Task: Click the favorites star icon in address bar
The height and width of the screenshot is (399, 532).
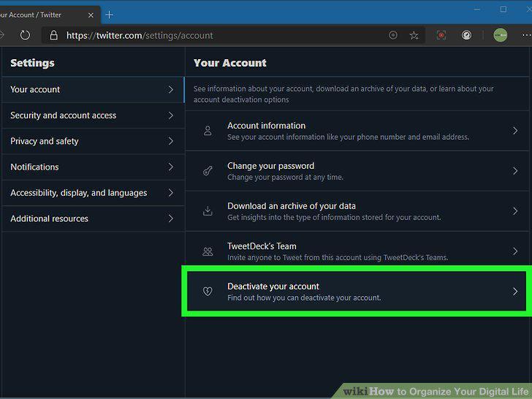Action: pos(414,35)
